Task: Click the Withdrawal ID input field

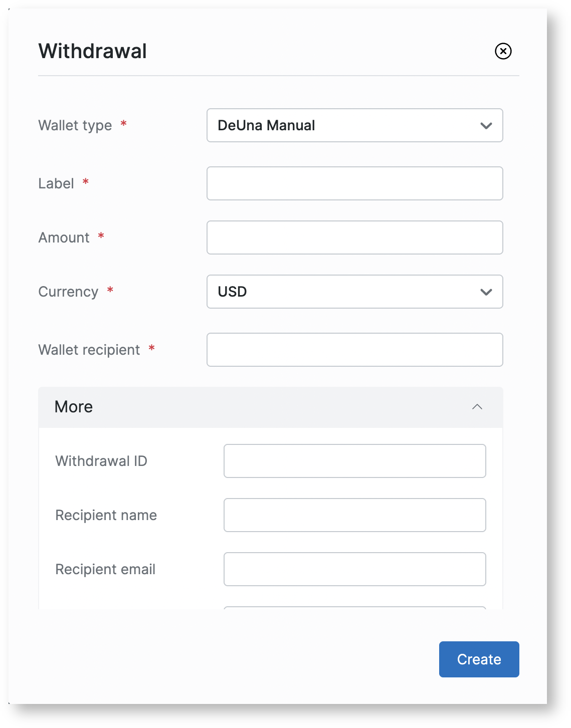Action: pyautogui.click(x=354, y=461)
